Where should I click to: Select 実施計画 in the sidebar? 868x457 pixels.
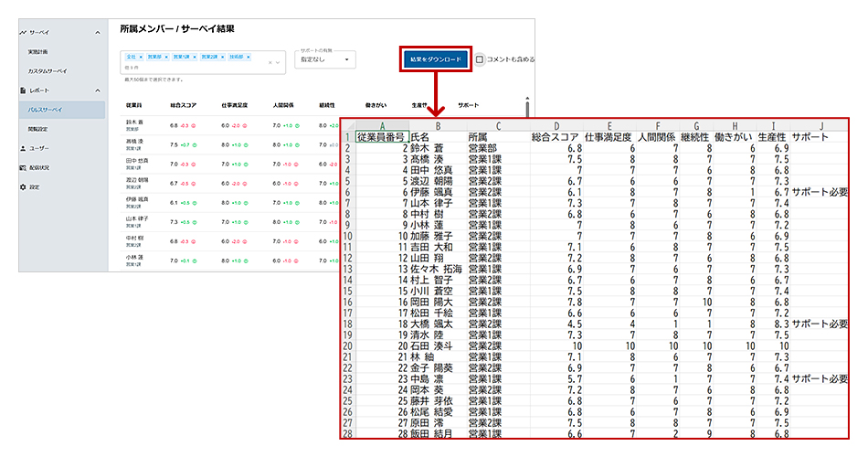(39, 52)
